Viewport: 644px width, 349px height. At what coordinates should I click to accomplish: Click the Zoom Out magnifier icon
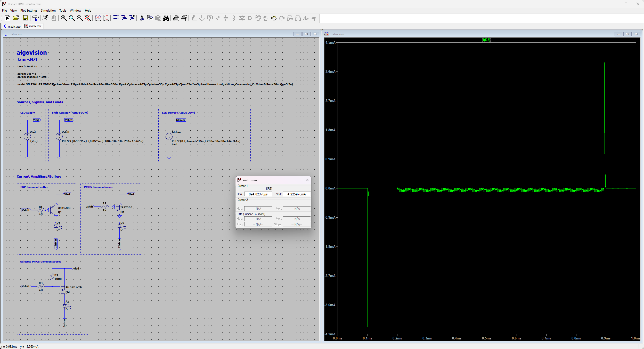[x=80, y=18]
